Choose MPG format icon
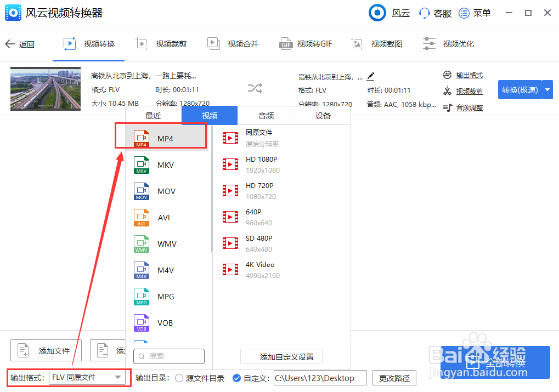 point(141,297)
